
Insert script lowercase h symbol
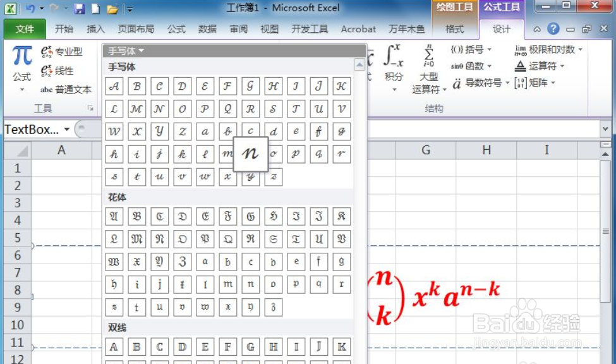tap(114, 154)
